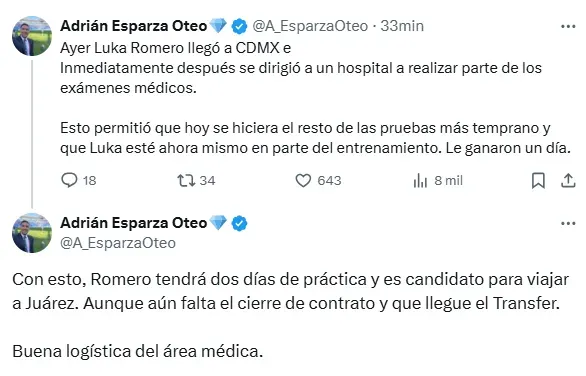View analytics icon showing 8 mil views
586x376 pixels.
click(420, 181)
